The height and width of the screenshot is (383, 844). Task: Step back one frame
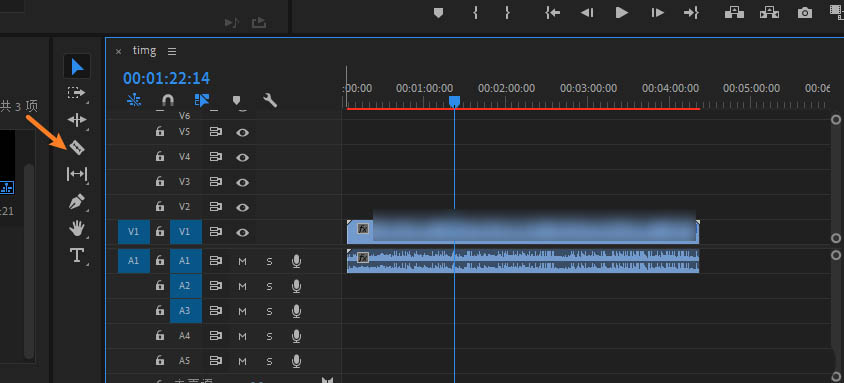pyautogui.click(x=587, y=12)
